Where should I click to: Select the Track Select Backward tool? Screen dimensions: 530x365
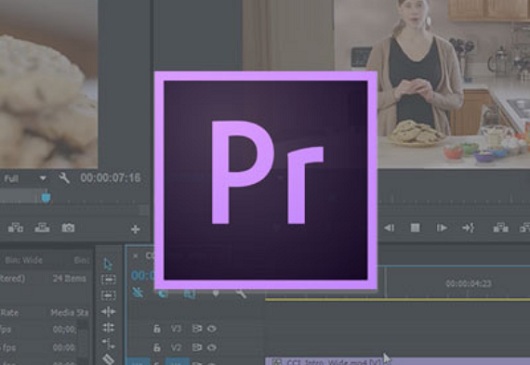point(108,295)
